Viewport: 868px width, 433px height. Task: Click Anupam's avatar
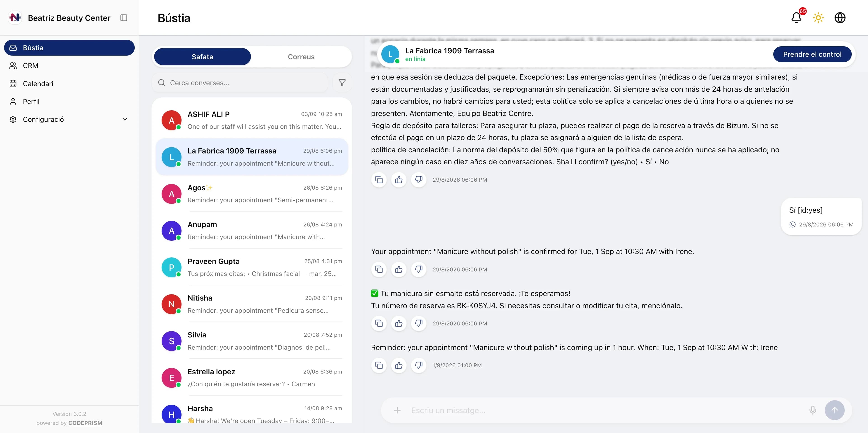tap(172, 231)
